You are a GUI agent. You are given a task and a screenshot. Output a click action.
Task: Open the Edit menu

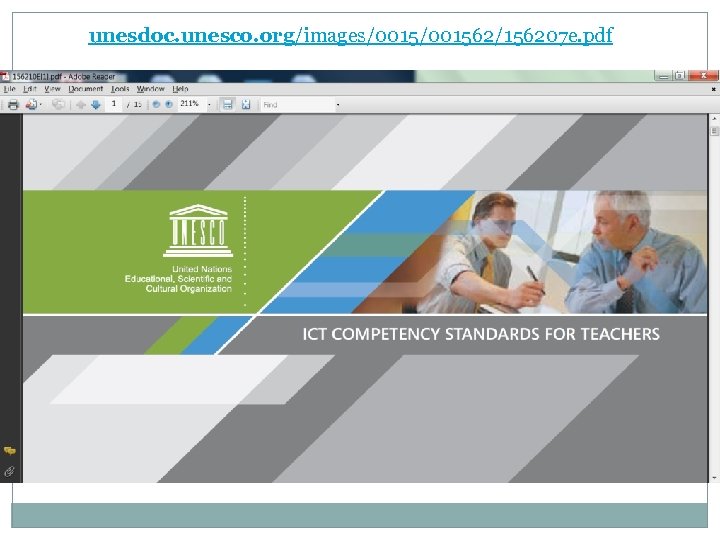click(x=30, y=89)
